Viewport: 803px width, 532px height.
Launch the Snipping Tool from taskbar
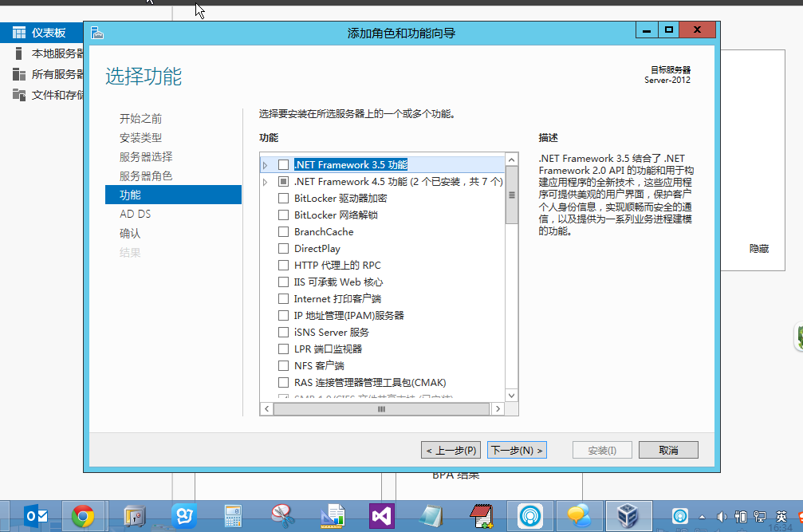[283, 516]
